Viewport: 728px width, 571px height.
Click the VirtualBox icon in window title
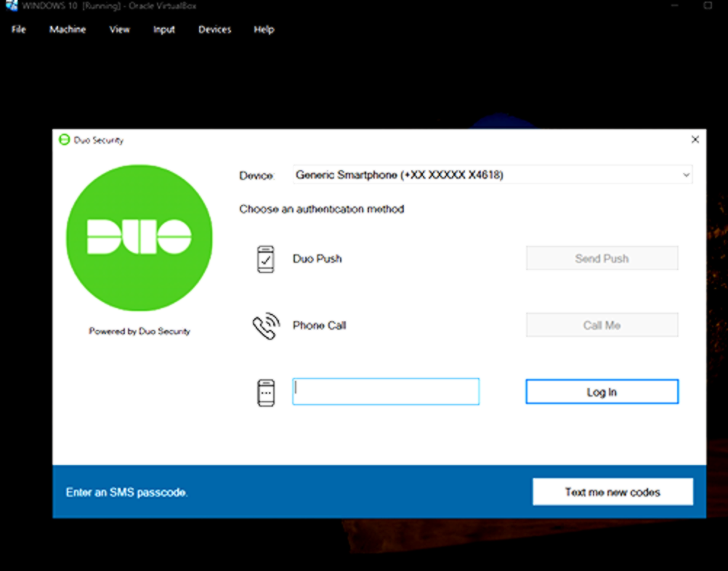click(11, 6)
